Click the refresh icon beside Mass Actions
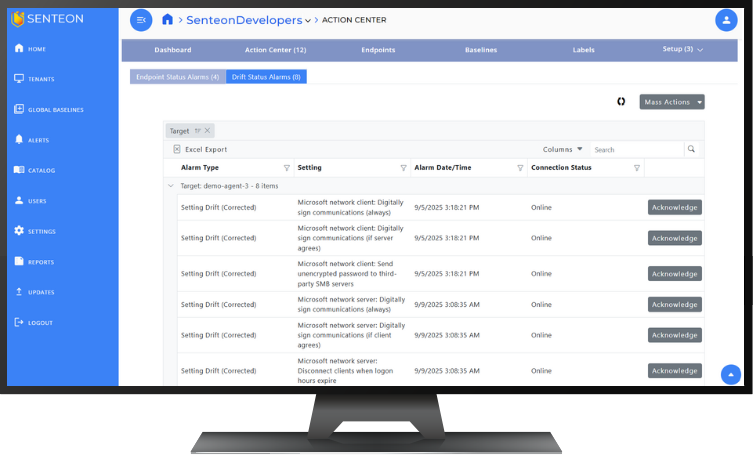 tap(621, 101)
